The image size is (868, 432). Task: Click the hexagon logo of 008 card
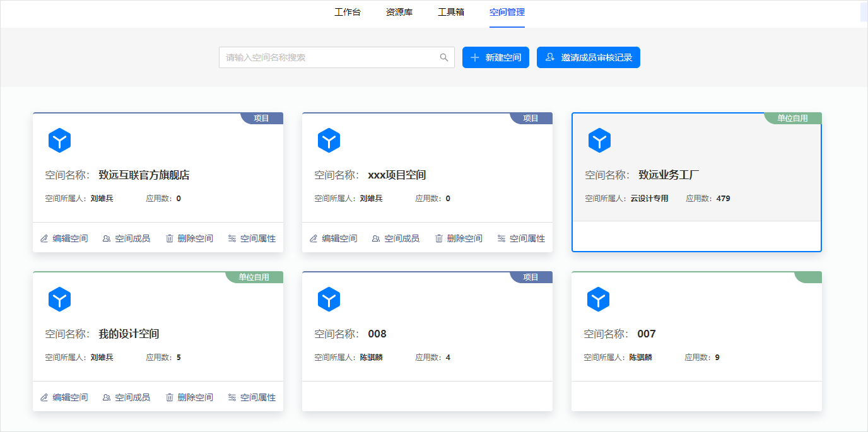tap(329, 299)
